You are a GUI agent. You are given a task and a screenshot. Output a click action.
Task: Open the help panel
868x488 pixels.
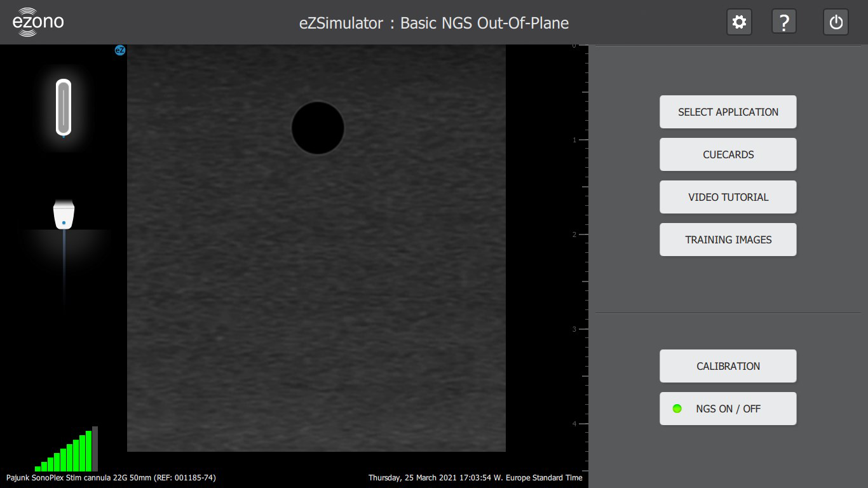(x=783, y=21)
